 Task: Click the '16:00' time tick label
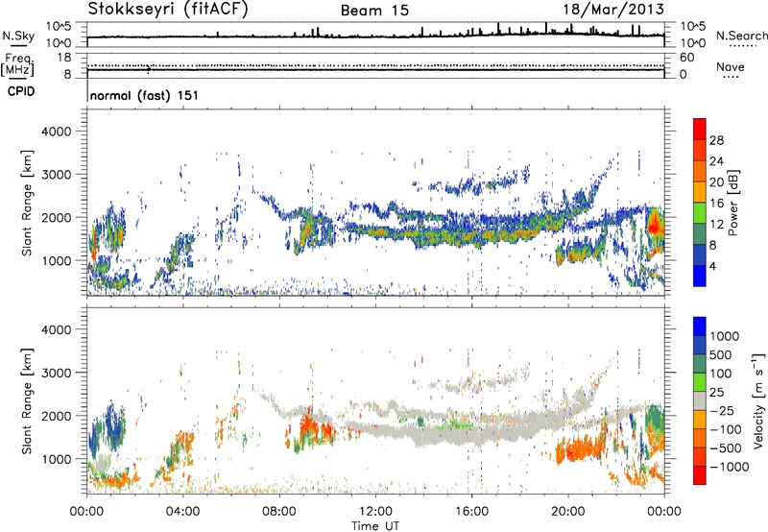471,512
